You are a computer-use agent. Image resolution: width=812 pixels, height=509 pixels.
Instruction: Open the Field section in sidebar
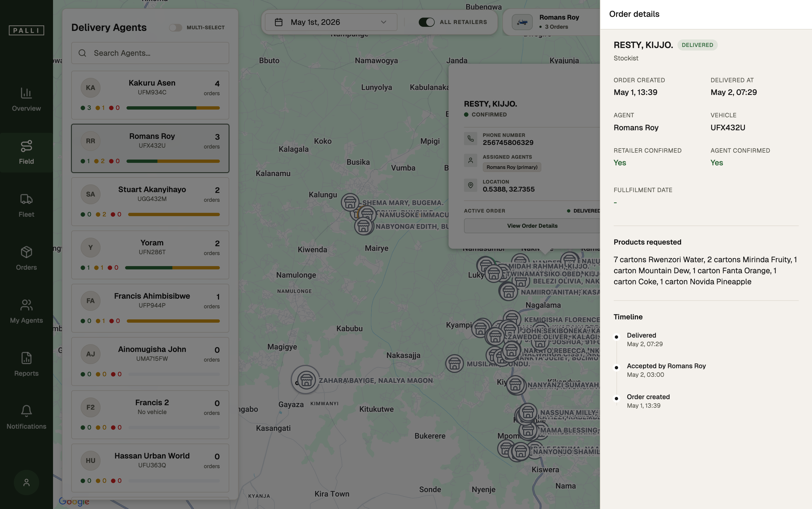pos(26,152)
